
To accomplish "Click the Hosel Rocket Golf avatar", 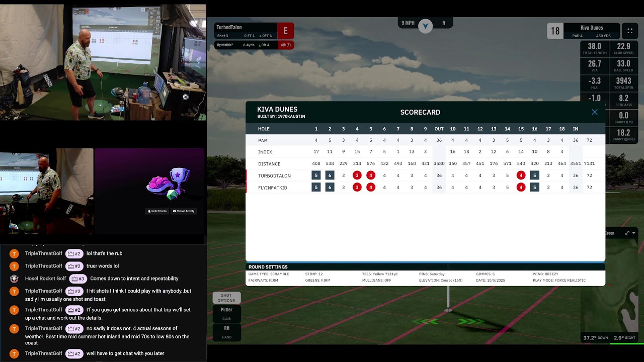I will click(15, 279).
